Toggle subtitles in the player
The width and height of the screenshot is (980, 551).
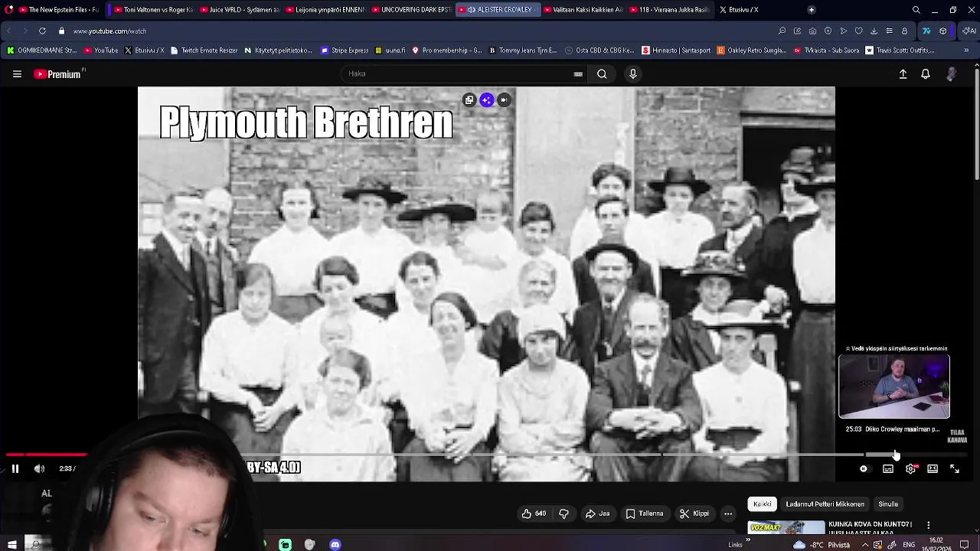(888, 468)
